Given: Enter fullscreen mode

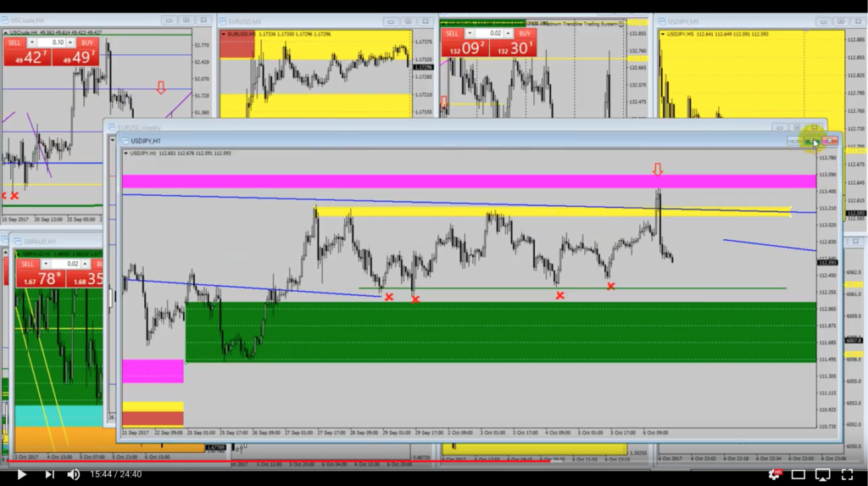Looking at the screenshot, I should pyautogui.click(x=847, y=474).
